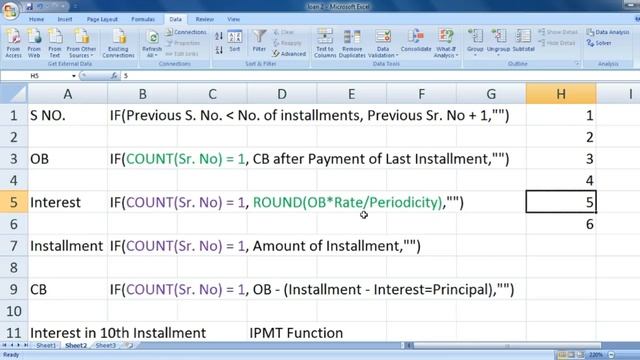Run Remove Duplicates

tap(352, 43)
